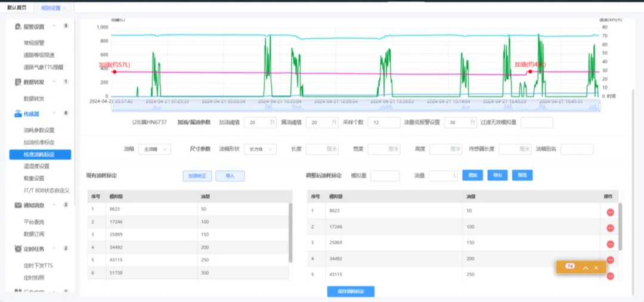Click the 74 badge on orange widget
644x302 pixels.
pos(569,266)
